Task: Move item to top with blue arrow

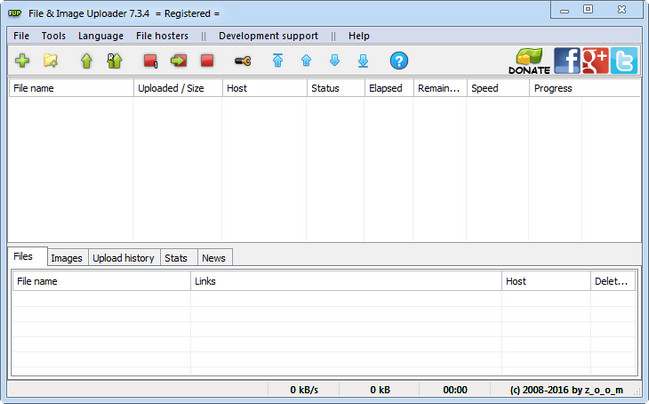Action: (278, 61)
